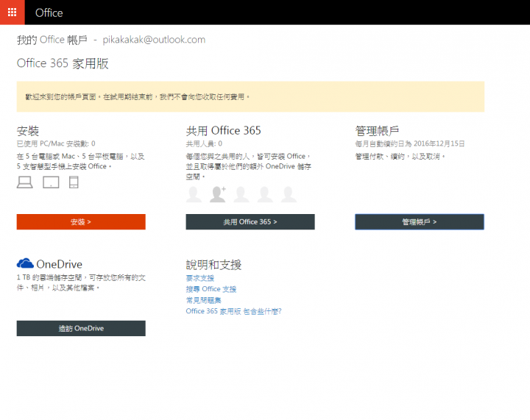Click the first shared person silhouette
This screenshot has width=530, height=420.
click(x=194, y=194)
